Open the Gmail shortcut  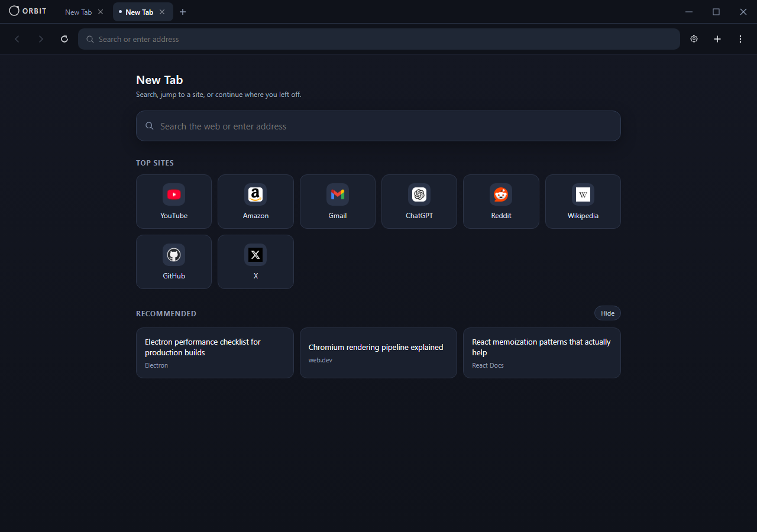337,201
